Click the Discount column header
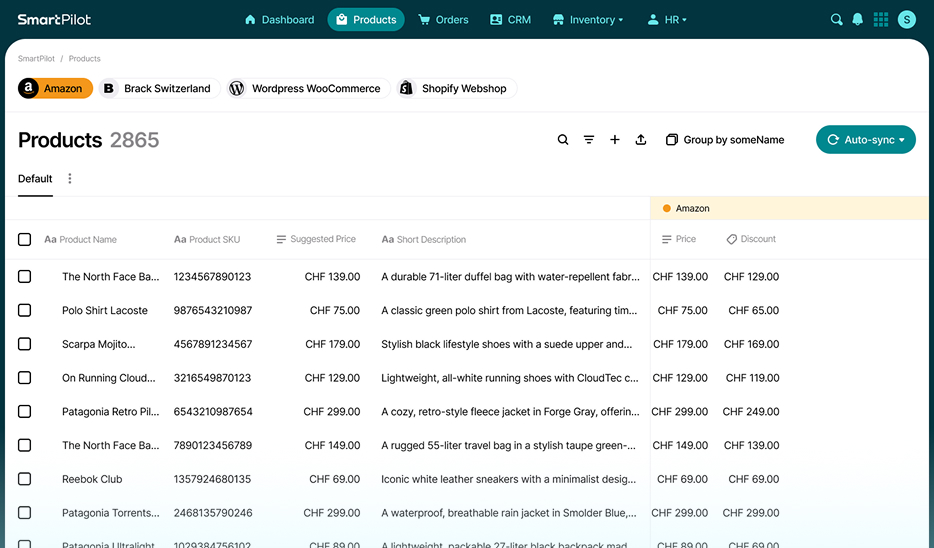This screenshot has width=934, height=548. tap(751, 239)
